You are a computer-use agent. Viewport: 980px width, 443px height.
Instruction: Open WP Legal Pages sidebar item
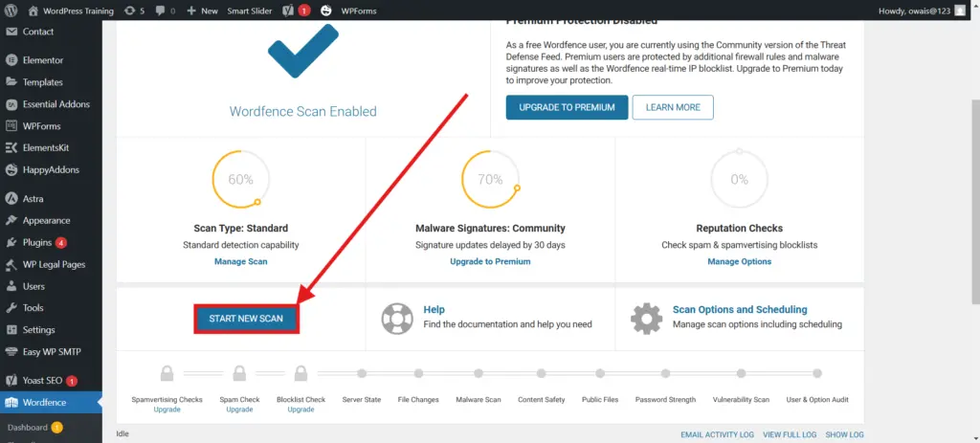click(x=54, y=264)
